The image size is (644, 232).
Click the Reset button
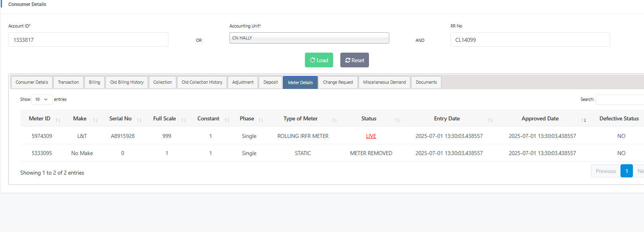pos(354,60)
